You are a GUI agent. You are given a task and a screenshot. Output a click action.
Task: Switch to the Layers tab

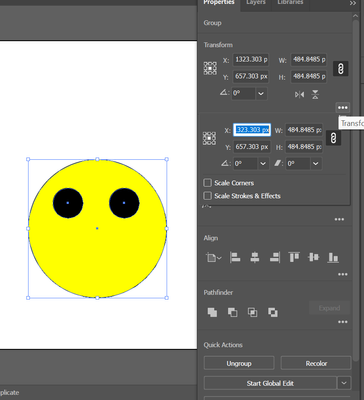click(256, 2)
